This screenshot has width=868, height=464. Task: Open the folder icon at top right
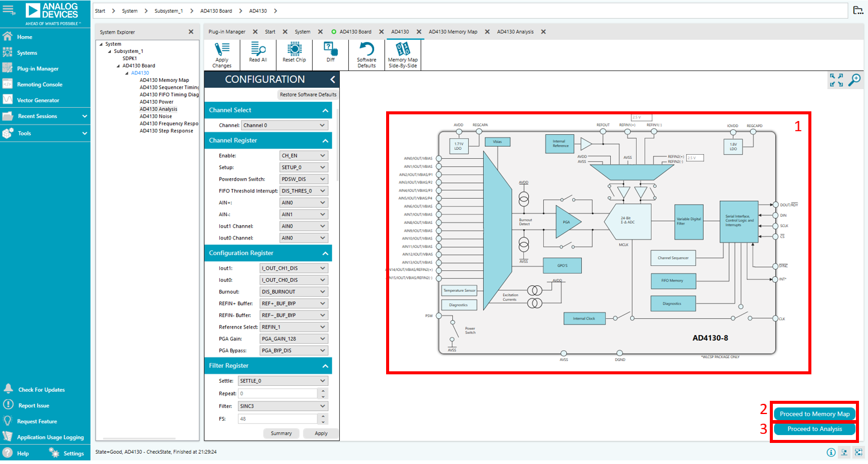click(858, 10)
